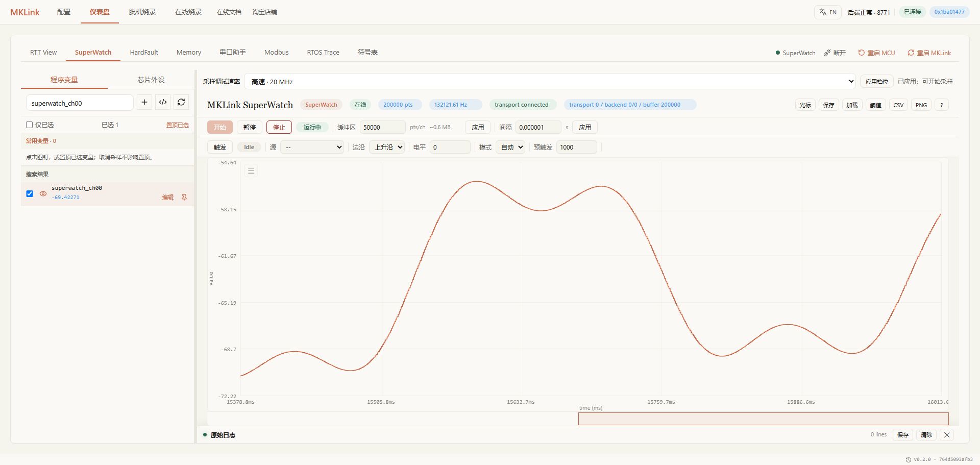980x465 pixels.
Task: Switch to the RTT View tab
Action: point(43,53)
